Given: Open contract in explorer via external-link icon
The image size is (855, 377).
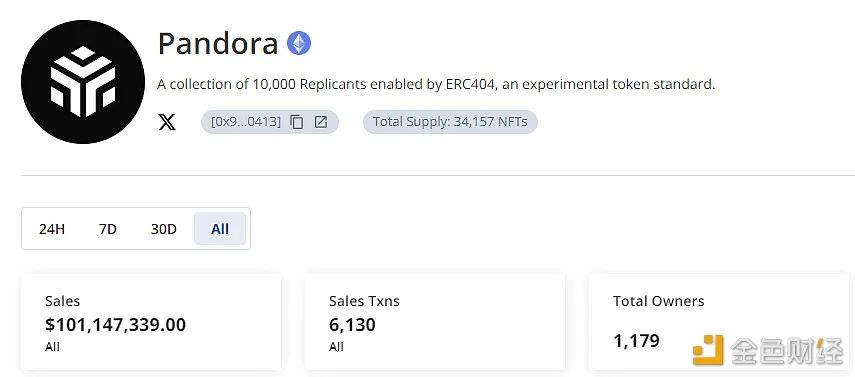Looking at the screenshot, I should pyautogui.click(x=321, y=122).
